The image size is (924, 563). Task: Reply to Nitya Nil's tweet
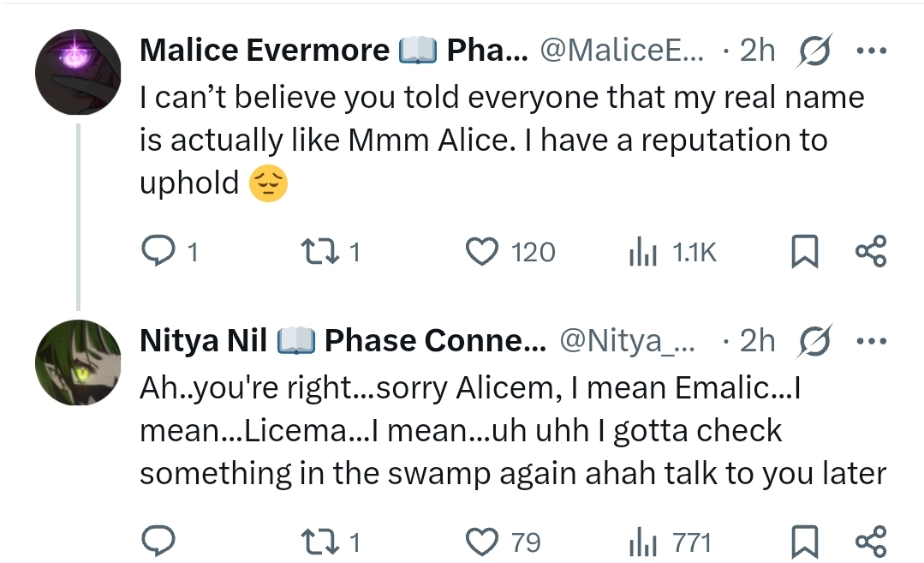point(158,542)
